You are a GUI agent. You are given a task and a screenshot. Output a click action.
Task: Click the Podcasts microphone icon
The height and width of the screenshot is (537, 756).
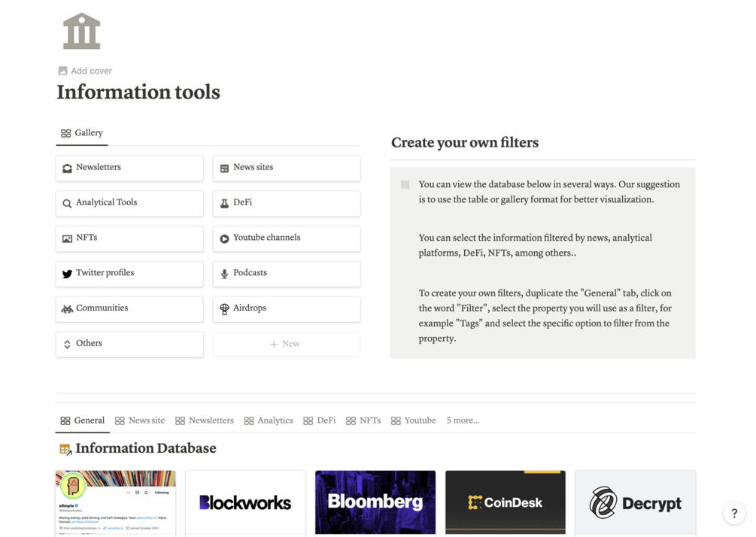pyautogui.click(x=224, y=274)
